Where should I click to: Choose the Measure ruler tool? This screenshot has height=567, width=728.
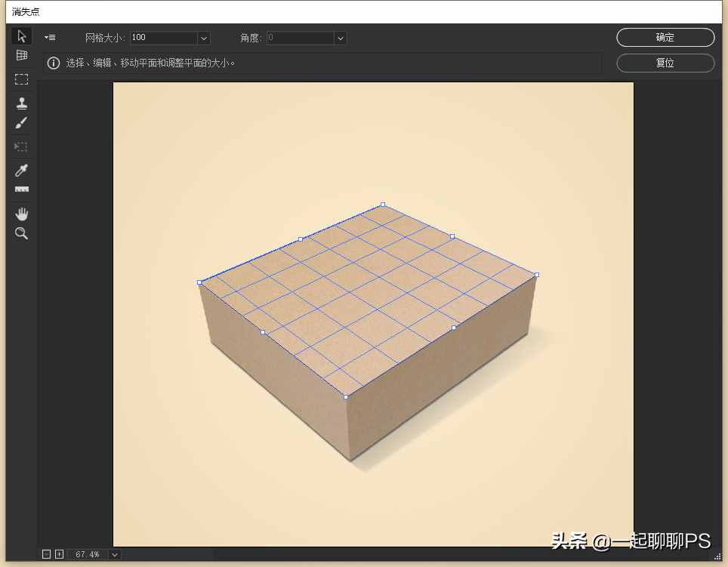(x=21, y=190)
